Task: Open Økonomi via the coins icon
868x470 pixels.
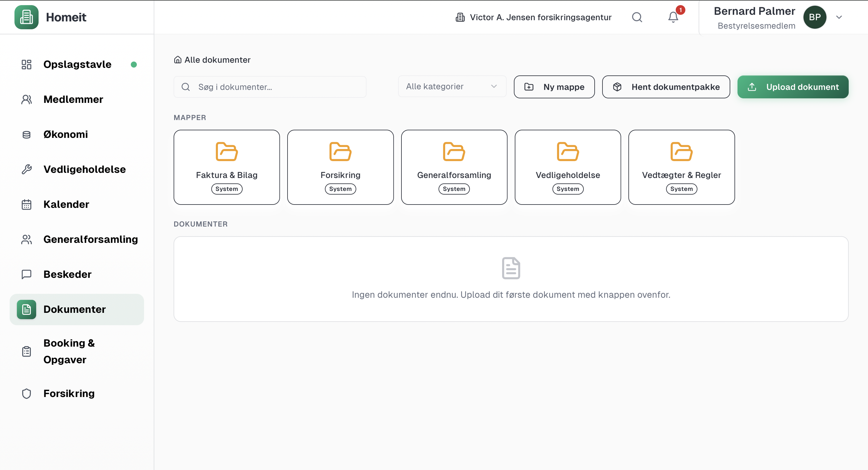Action: 26,134
